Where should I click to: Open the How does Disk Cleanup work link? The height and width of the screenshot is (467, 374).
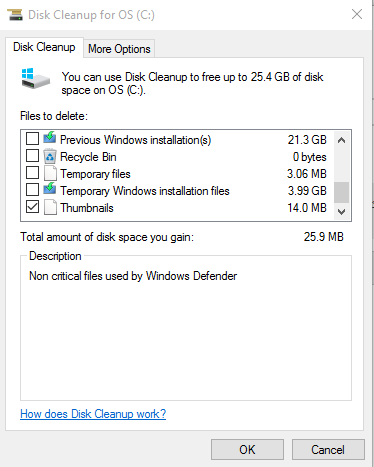point(93,414)
